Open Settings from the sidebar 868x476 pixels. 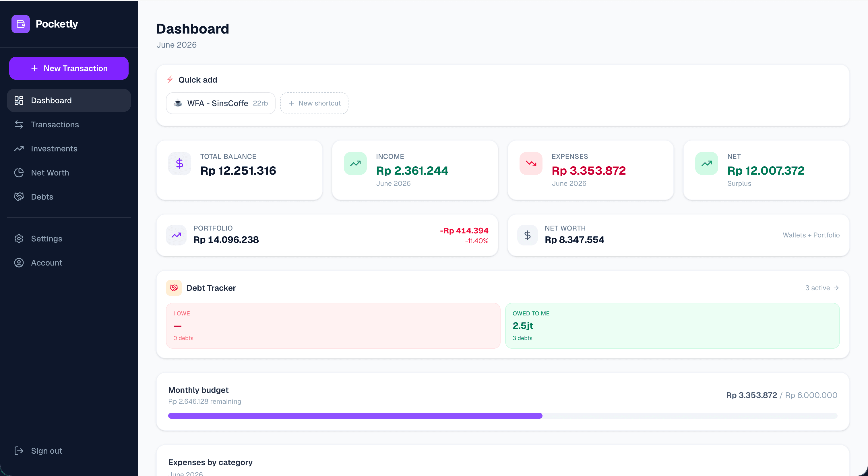click(69, 239)
